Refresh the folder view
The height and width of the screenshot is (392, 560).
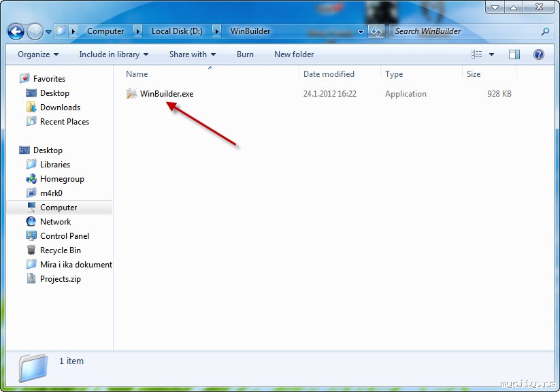tap(376, 31)
